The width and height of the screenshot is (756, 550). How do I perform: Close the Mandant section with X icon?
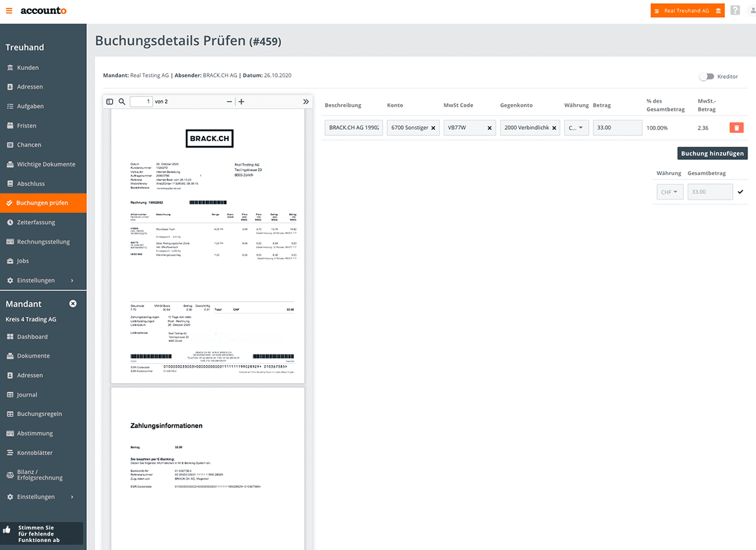coord(73,303)
